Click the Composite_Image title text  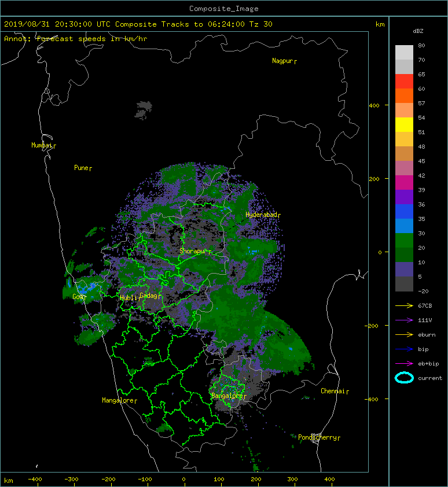tap(224, 9)
